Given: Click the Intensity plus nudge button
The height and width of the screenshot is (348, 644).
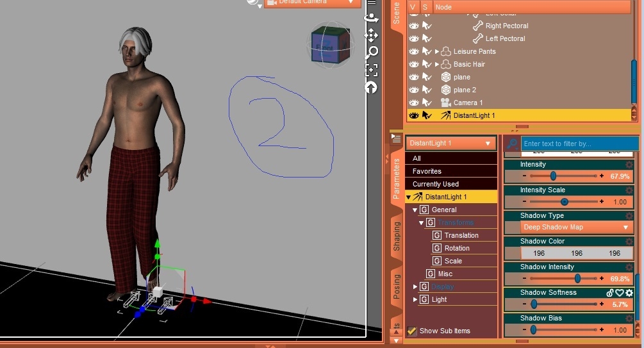Looking at the screenshot, I should 602,176.
